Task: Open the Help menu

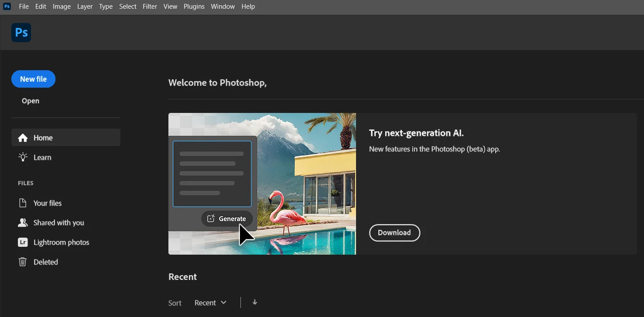Action: (248, 7)
